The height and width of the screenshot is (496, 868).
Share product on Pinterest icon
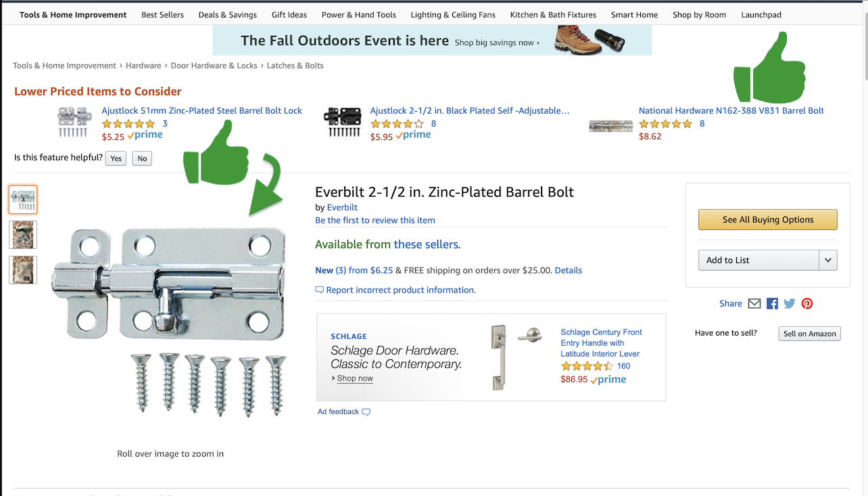pos(807,304)
